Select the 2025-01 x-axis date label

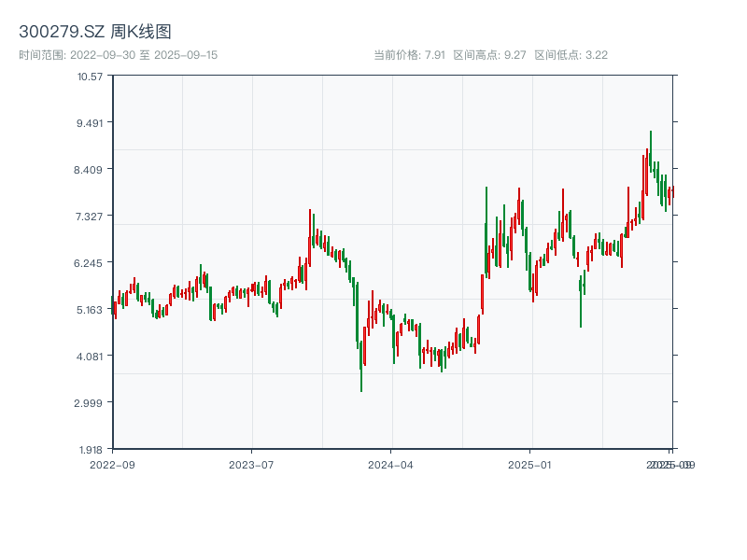(x=530, y=464)
